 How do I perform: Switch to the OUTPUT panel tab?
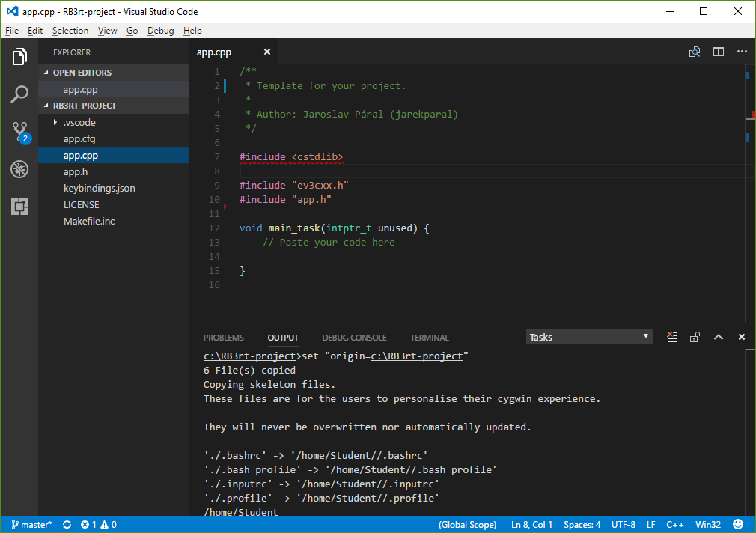pyautogui.click(x=283, y=338)
